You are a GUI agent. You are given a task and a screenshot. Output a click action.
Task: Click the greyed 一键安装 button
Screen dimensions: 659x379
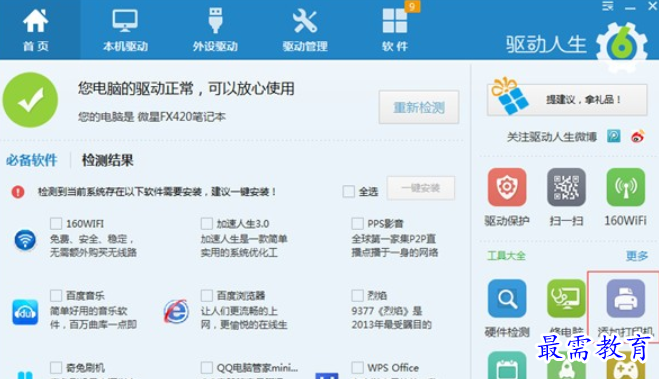[x=420, y=188]
